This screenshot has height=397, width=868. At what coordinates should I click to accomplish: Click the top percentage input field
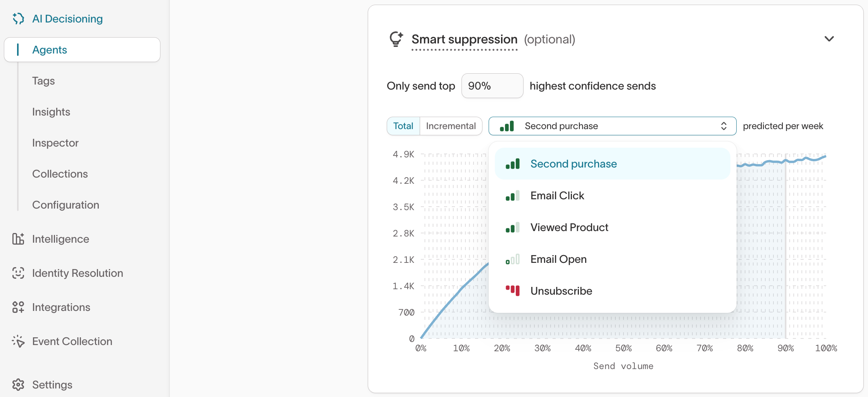(492, 86)
